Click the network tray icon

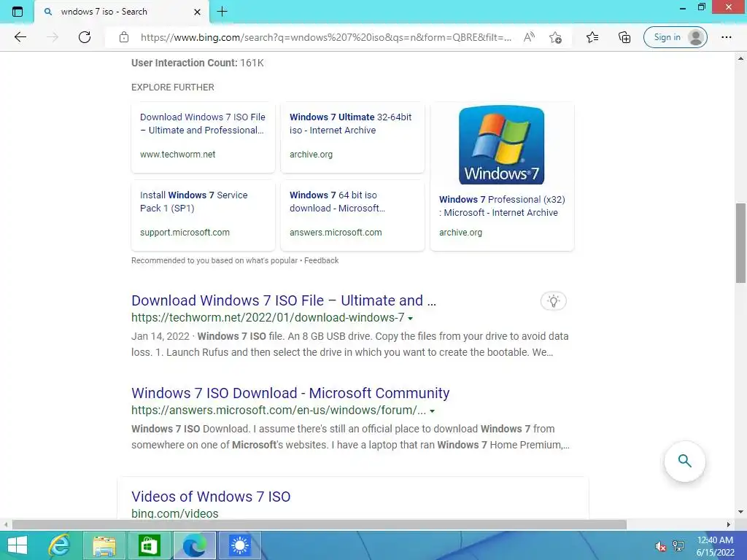(678, 546)
